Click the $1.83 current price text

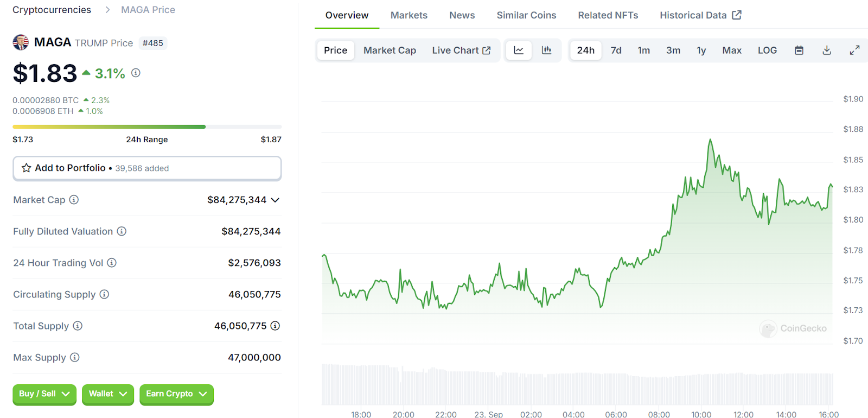click(45, 73)
